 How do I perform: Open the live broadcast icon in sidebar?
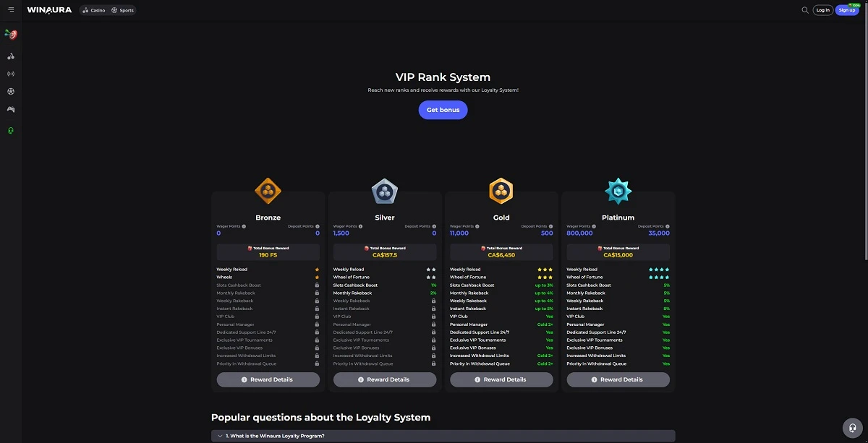tap(11, 74)
